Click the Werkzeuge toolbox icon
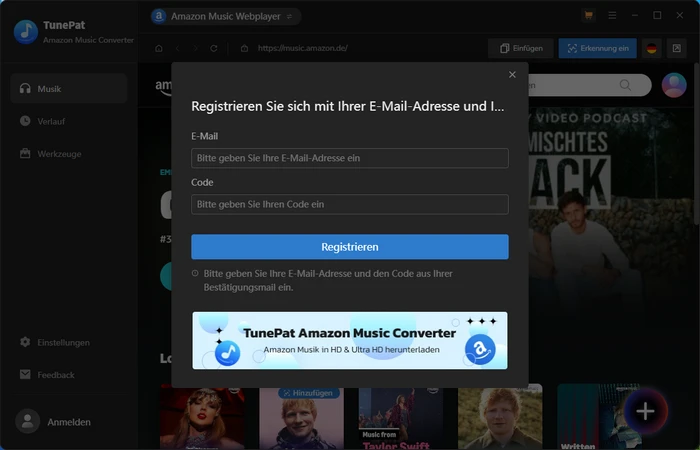Screen dimensions: 700x450 click(25, 154)
